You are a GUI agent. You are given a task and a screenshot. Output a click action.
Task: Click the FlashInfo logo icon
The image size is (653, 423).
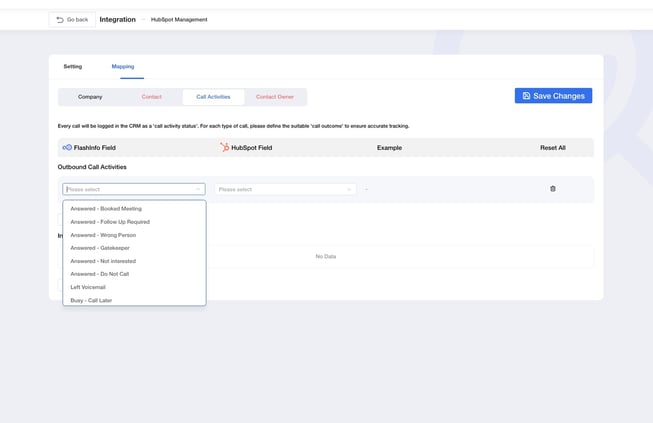(67, 147)
